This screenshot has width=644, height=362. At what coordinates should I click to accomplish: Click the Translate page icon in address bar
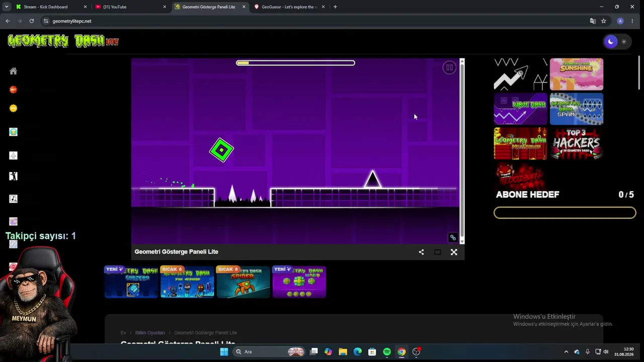593,21
